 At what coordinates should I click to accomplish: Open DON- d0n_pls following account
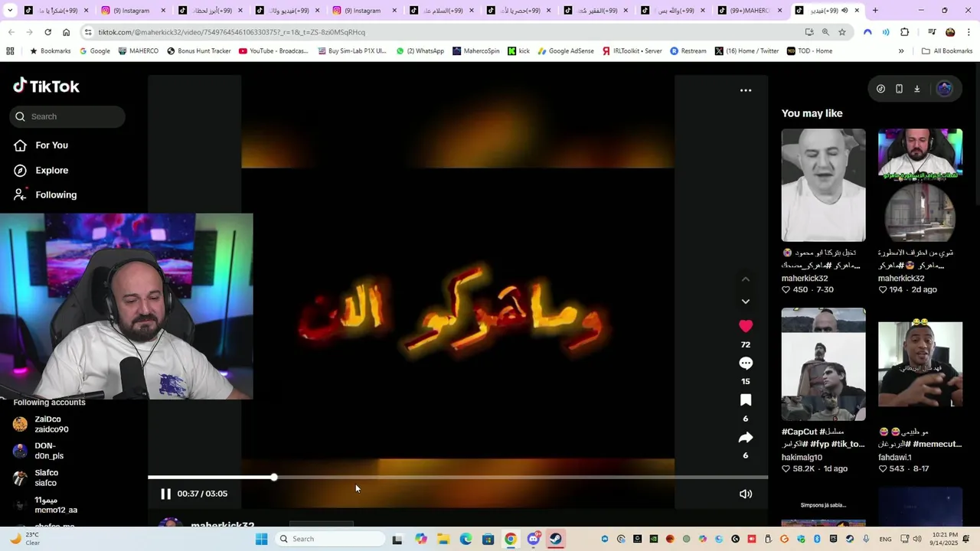(48, 451)
